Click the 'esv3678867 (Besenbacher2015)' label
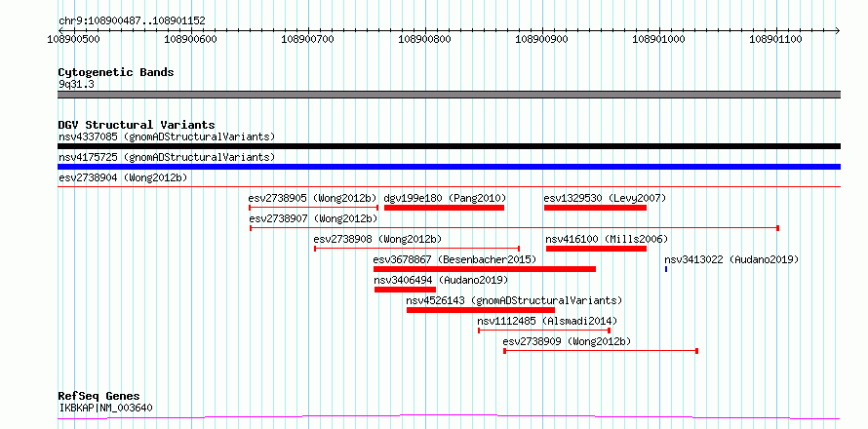This screenshot has width=868, height=429. pyautogui.click(x=455, y=259)
